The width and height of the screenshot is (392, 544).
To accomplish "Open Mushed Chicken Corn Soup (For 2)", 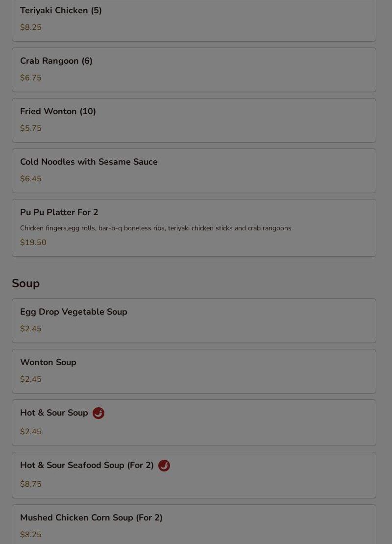I will [194, 524].
